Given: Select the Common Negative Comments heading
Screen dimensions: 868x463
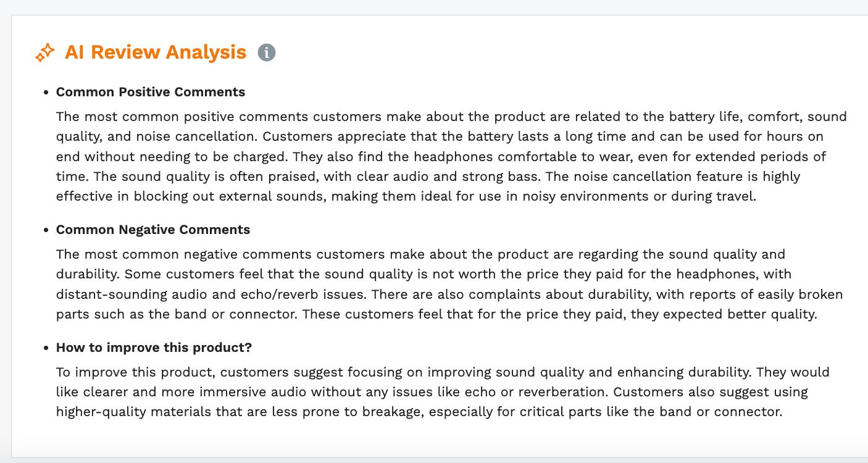Looking at the screenshot, I should [x=153, y=230].
